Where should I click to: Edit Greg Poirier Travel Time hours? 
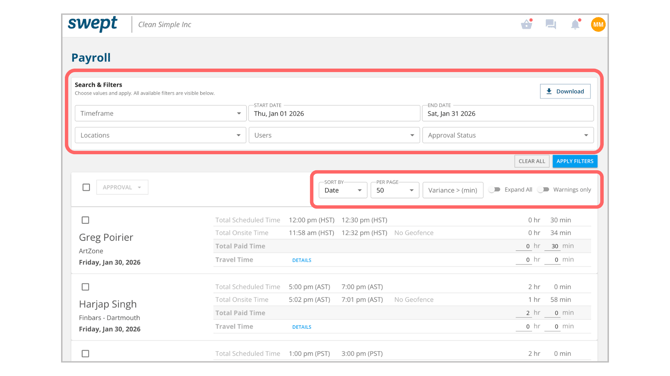pos(524,260)
